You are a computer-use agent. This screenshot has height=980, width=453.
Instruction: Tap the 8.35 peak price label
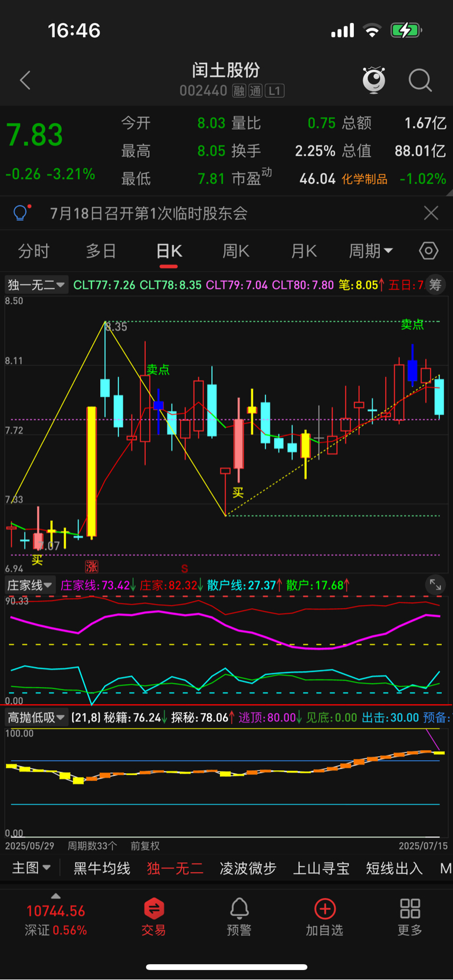[x=116, y=327]
